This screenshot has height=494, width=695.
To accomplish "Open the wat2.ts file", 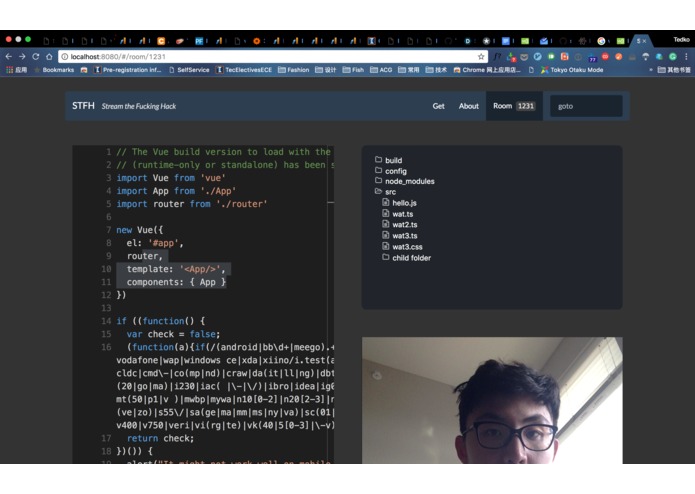I will tap(400, 225).
